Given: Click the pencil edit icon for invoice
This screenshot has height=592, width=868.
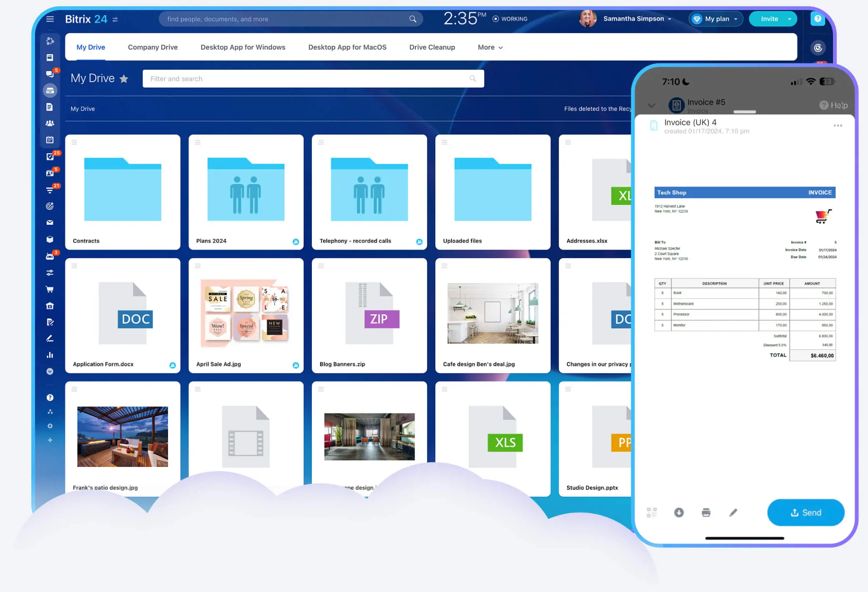Looking at the screenshot, I should click(x=733, y=512).
